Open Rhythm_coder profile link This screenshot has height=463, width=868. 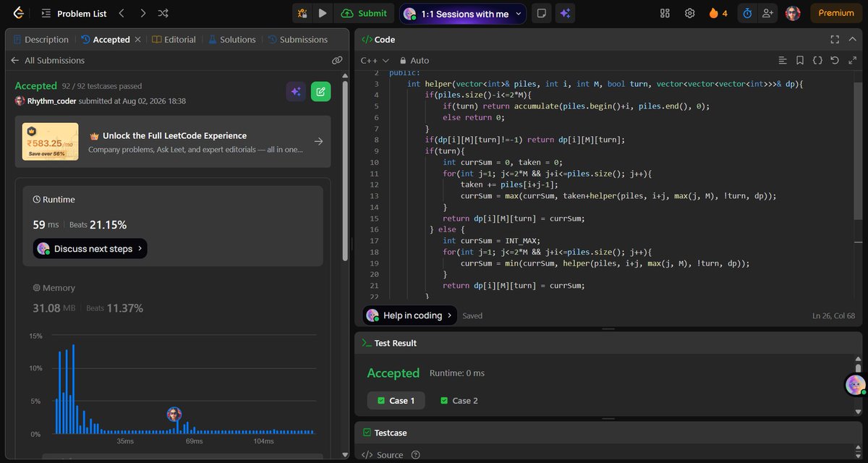51,101
